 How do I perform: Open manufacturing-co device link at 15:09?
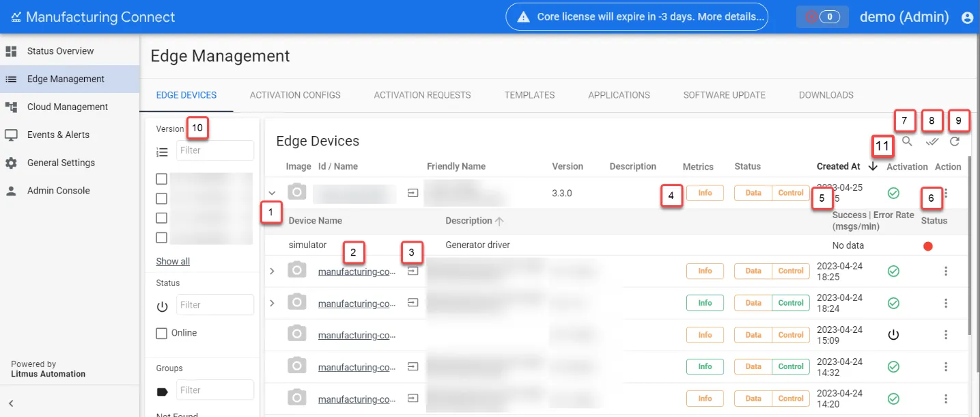pyautogui.click(x=356, y=335)
